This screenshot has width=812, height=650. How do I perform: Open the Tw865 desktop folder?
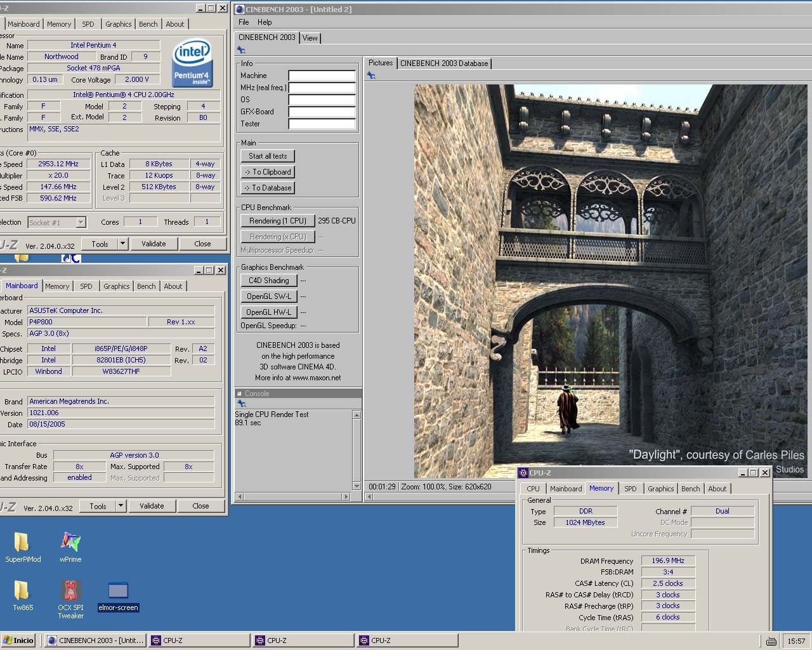tap(22, 595)
